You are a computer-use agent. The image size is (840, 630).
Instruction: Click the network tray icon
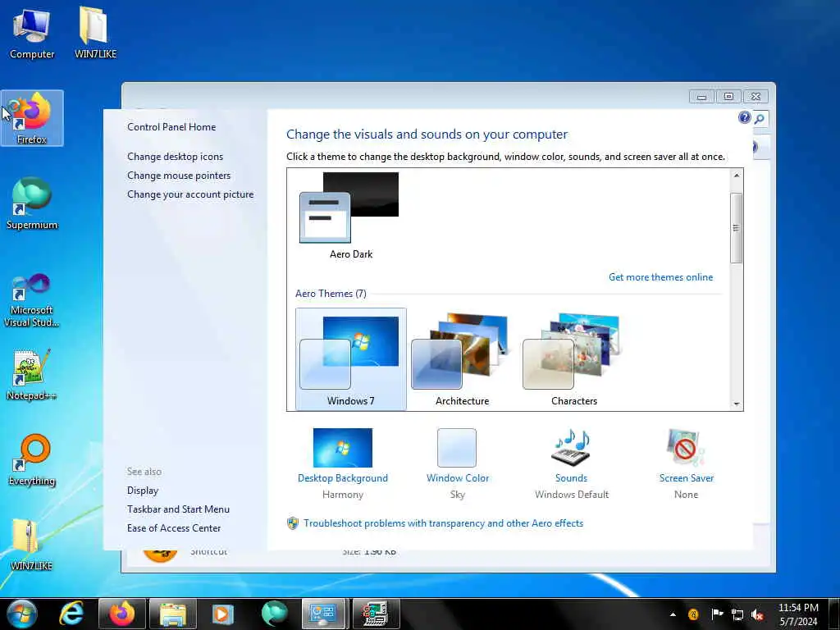tap(737, 615)
